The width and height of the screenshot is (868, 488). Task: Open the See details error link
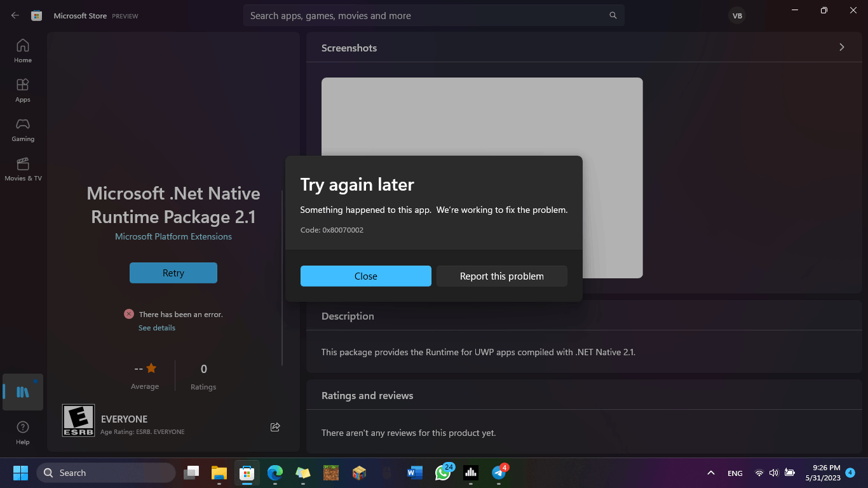click(x=156, y=327)
